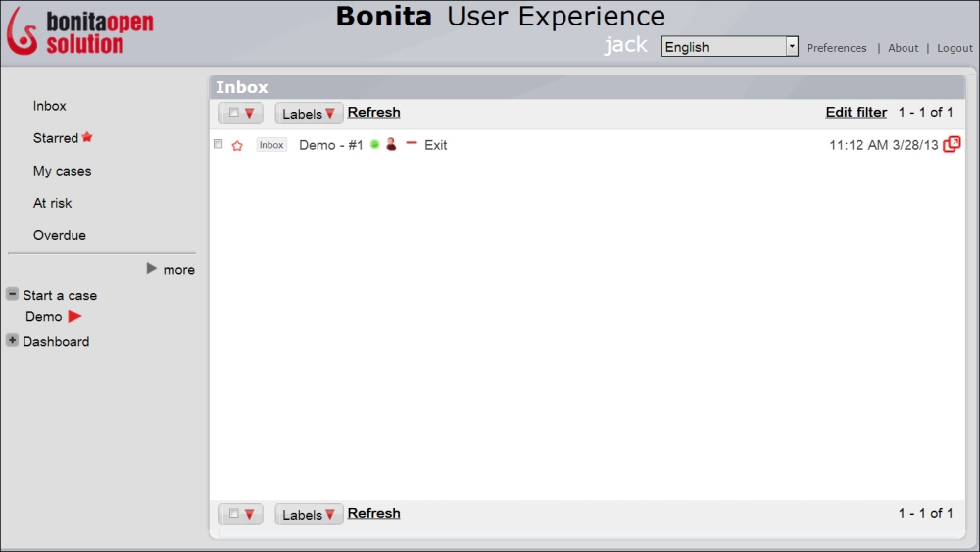This screenshot has height=552, width=980.
Task: Open the Inbox folder in sidebar
Action: tap(49, 106)
